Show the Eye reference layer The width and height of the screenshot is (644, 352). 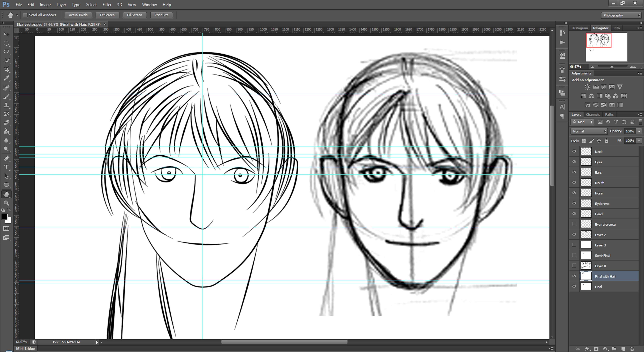click(x=574, y=224)
